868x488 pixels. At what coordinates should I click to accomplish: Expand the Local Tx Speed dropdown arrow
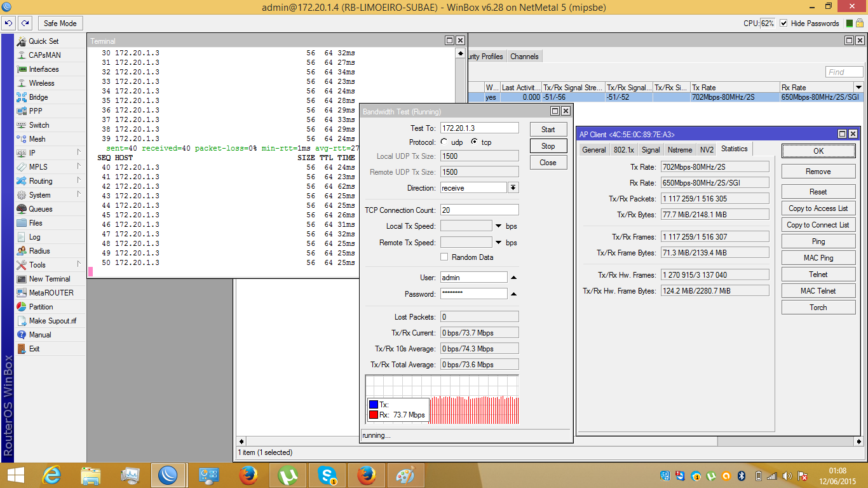point(499,226)
